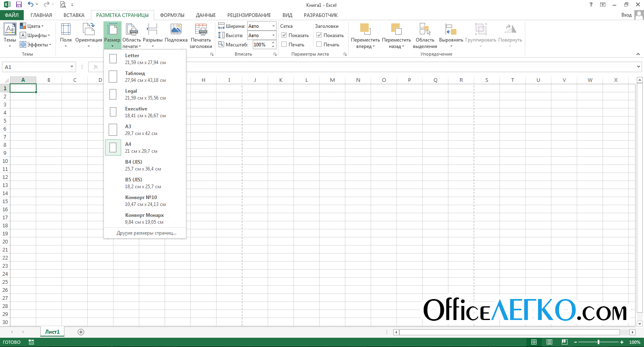Switch to the ФОРМУЛЫ tab

172,15
